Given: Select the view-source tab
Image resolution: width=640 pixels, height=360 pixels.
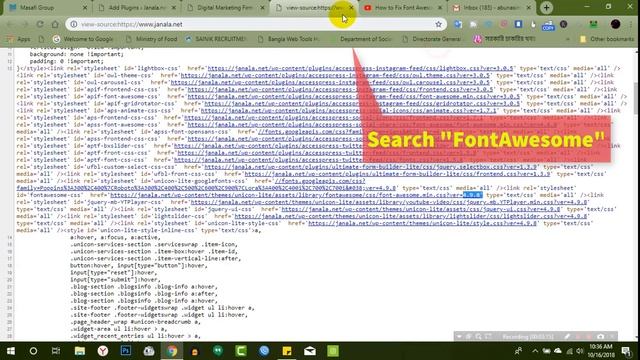Looking at the screenshot, I should pos(313,8).
